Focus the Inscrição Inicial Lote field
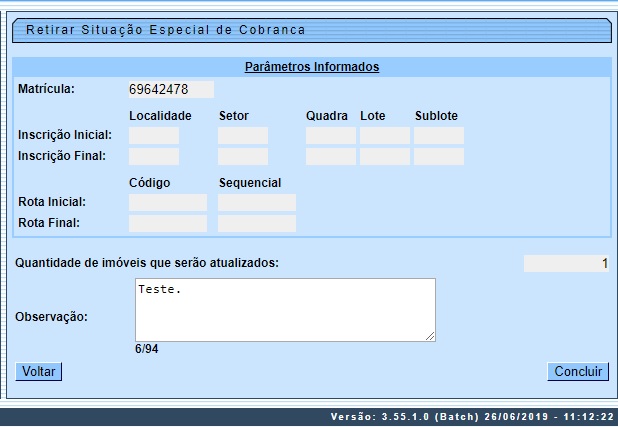 pyautogui.click(x=385, y=135)
